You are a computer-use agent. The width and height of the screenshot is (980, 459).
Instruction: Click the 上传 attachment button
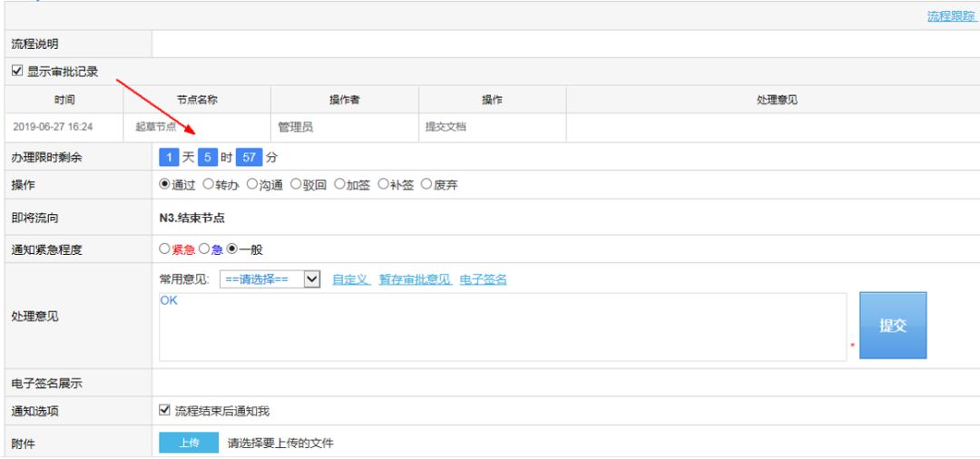(189, 443)
